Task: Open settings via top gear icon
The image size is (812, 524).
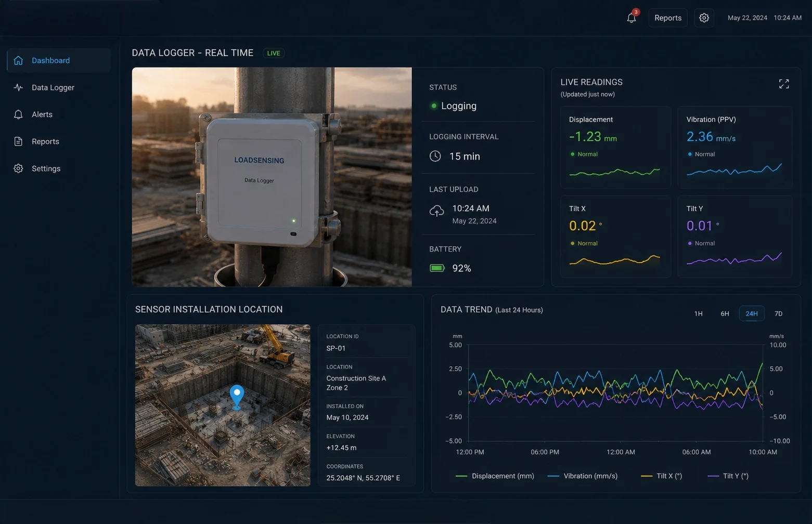Action: click(x=704, y=18)
